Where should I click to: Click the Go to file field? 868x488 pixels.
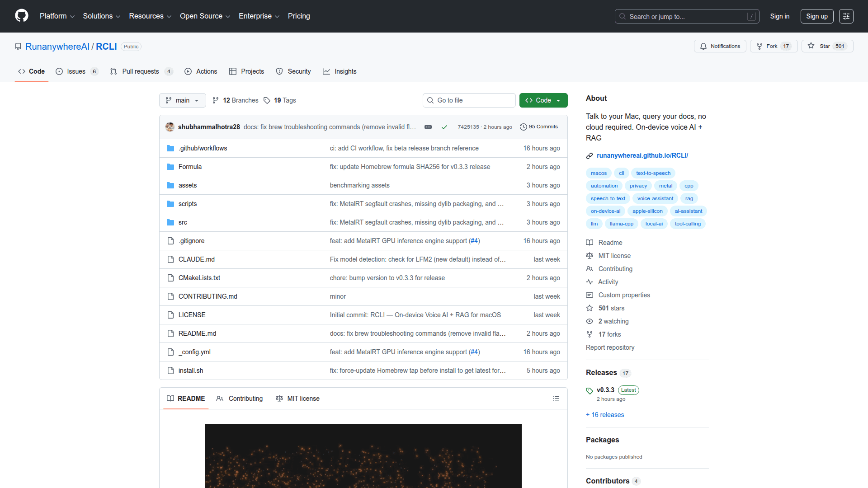pos(469,100)
